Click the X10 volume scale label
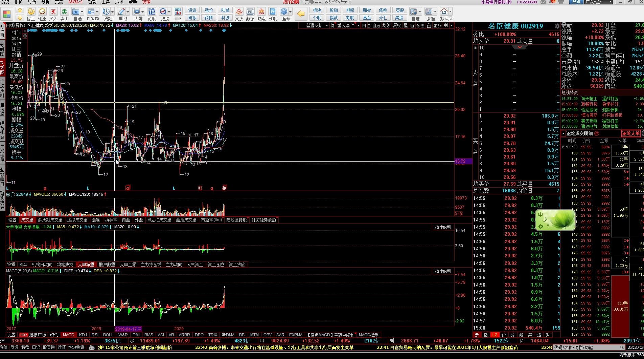 pyautogui.click(x=458, y=214)
